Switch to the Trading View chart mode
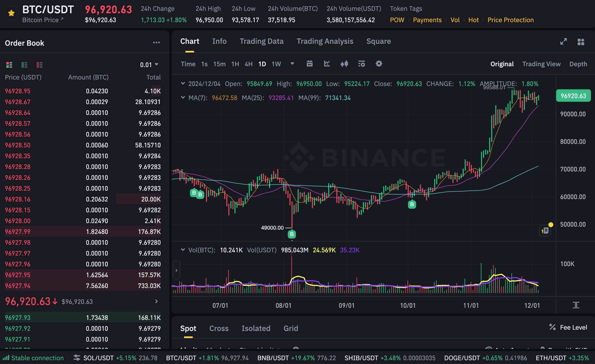595x364 pixels. (541, 64)
